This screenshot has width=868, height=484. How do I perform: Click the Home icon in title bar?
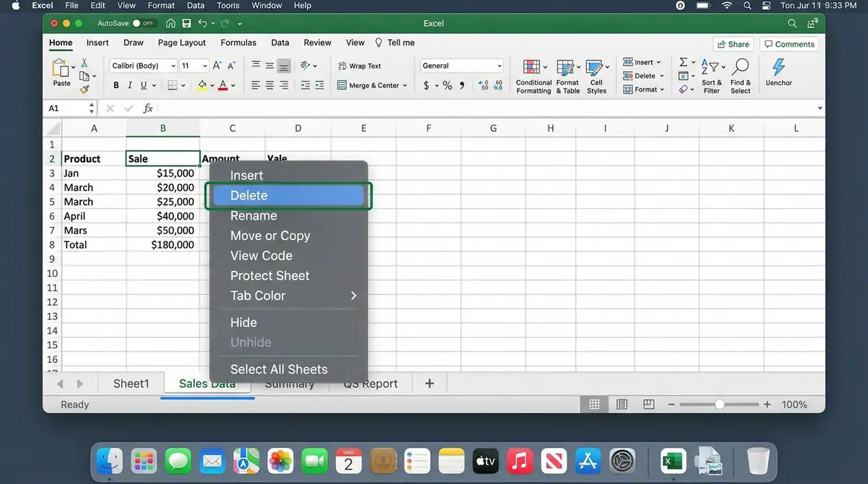point(171,24)
